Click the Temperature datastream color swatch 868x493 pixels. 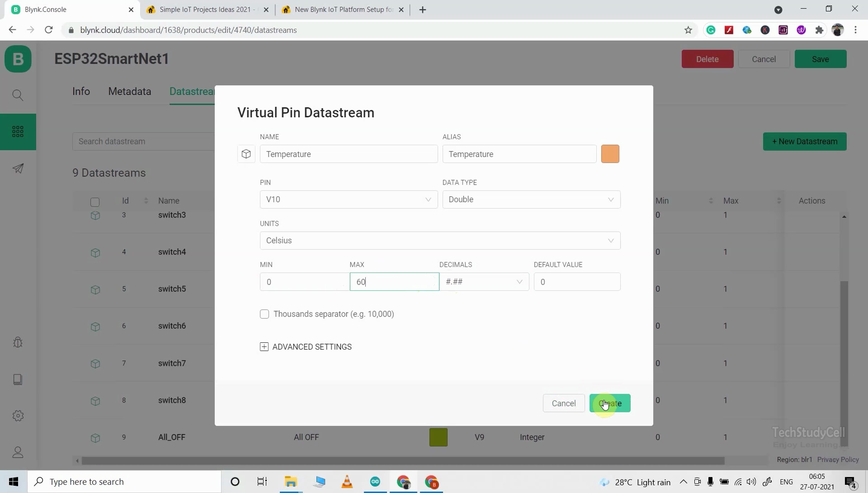point(610,154)
